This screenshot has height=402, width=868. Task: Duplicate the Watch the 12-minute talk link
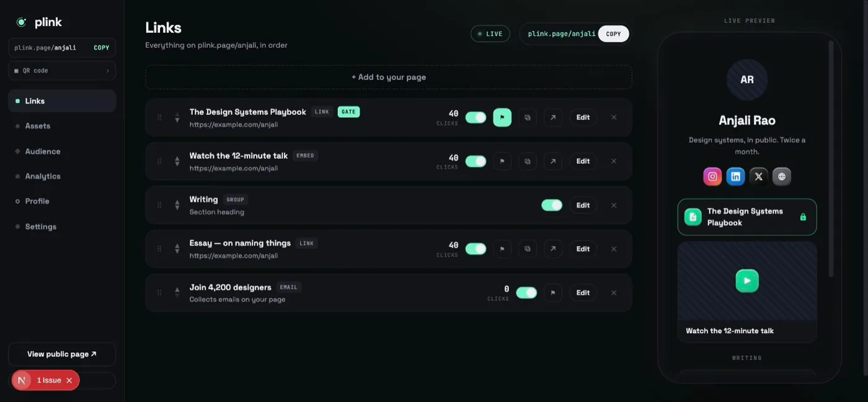[528, 161]
